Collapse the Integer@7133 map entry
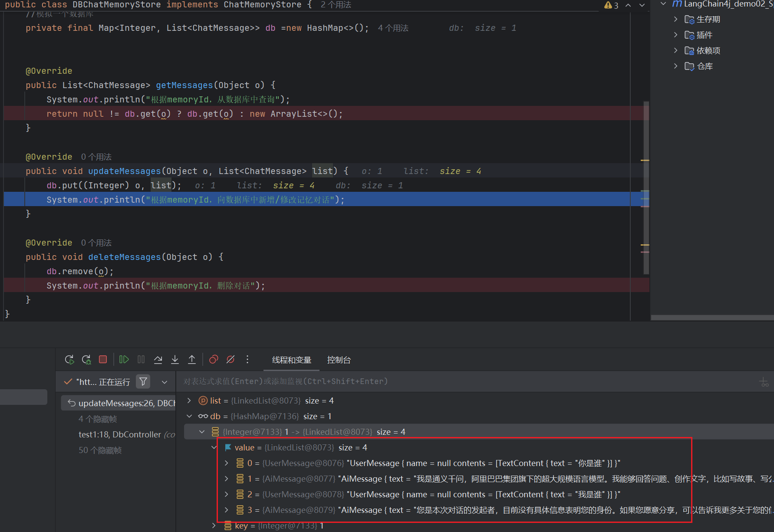 [202, 432]
